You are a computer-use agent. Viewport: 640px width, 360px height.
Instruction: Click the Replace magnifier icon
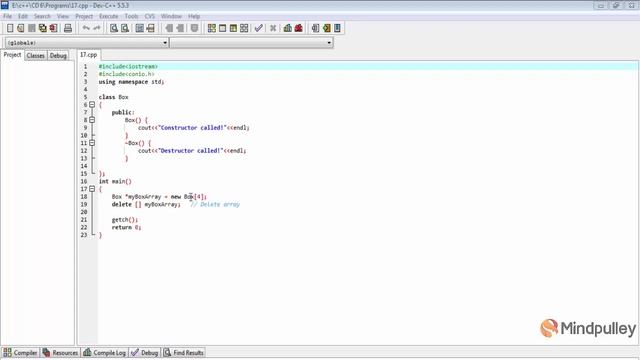click(125, 28)
